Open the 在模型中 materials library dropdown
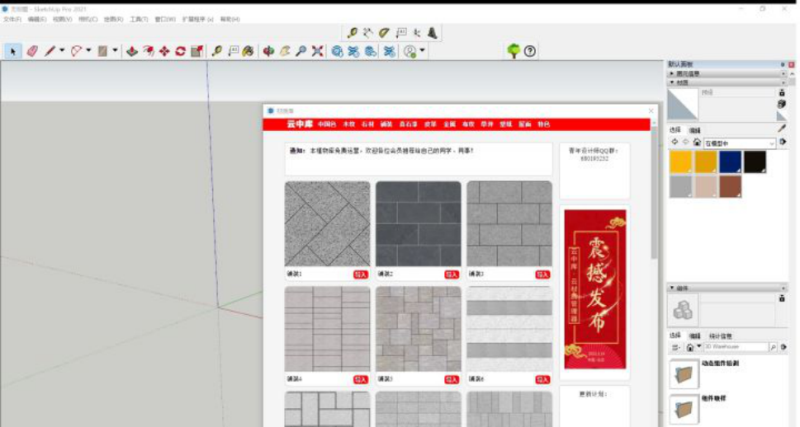The image size is (800, 427). click(740, 143)
